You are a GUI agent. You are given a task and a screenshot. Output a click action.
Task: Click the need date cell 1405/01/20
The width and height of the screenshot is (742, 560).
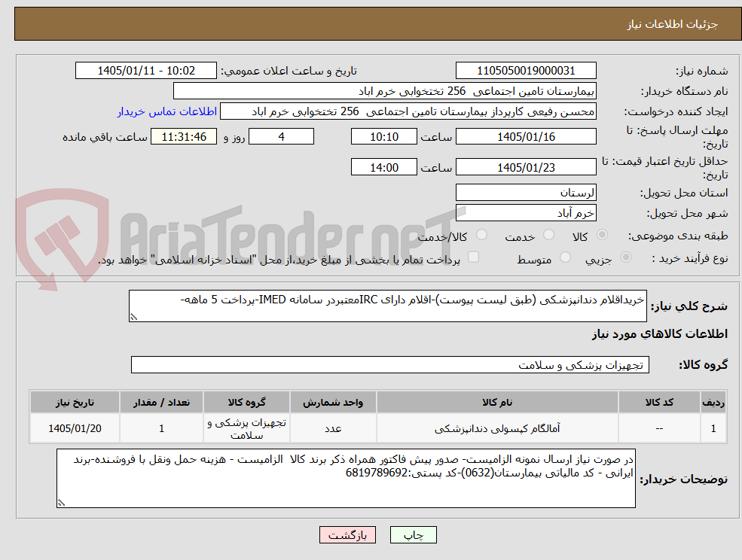pos(75,428)
